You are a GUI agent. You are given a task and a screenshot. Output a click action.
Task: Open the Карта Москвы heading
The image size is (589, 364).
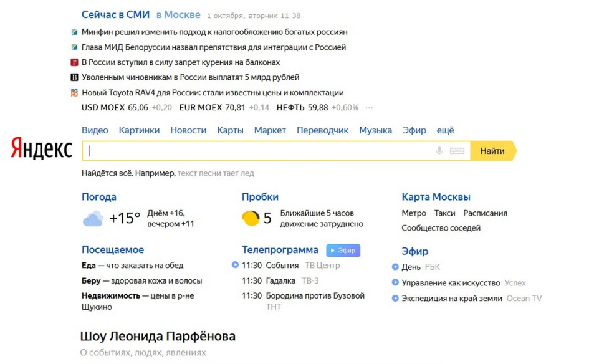click(436, 197)
